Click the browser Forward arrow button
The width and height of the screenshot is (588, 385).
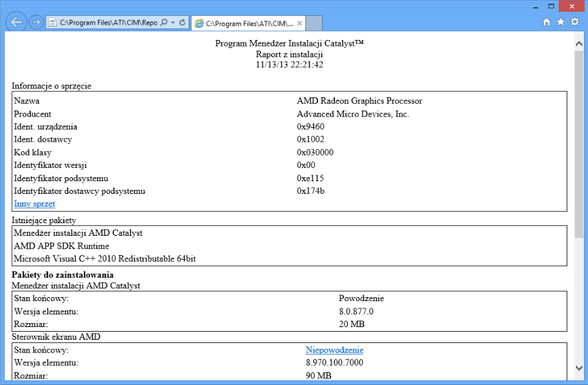(x=36, y=23)
